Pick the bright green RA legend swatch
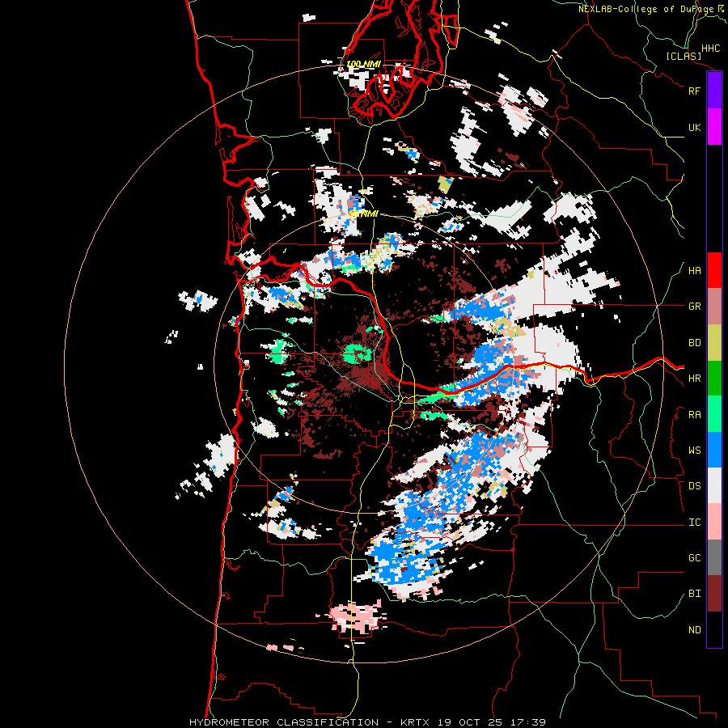This screenshot has width=728, height=728. point(714,414)
